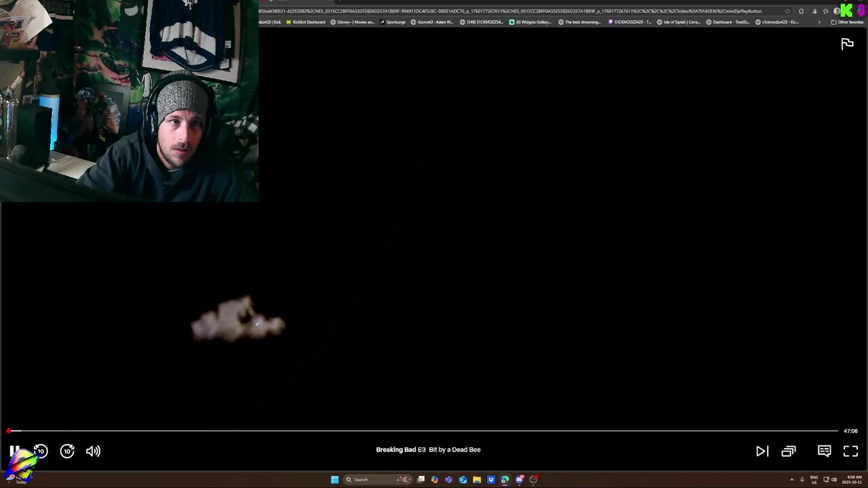This screenshot has width=868, height=488.
Task: Pause the Breaking Bad video
Action: pos(14,451)
